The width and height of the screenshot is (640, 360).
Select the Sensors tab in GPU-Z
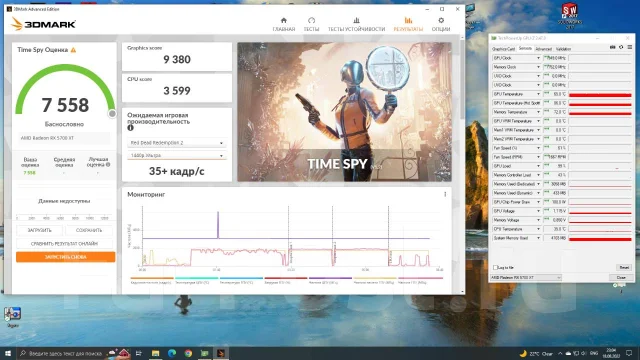tap(525, 49)
